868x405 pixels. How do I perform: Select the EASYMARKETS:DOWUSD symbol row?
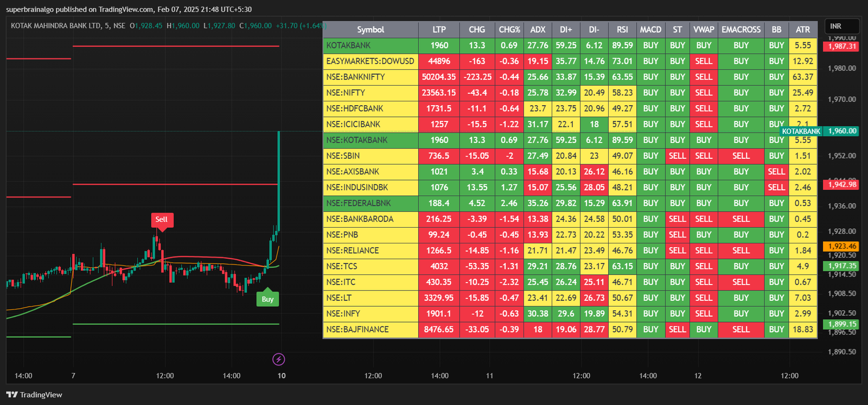pos(570,61)
